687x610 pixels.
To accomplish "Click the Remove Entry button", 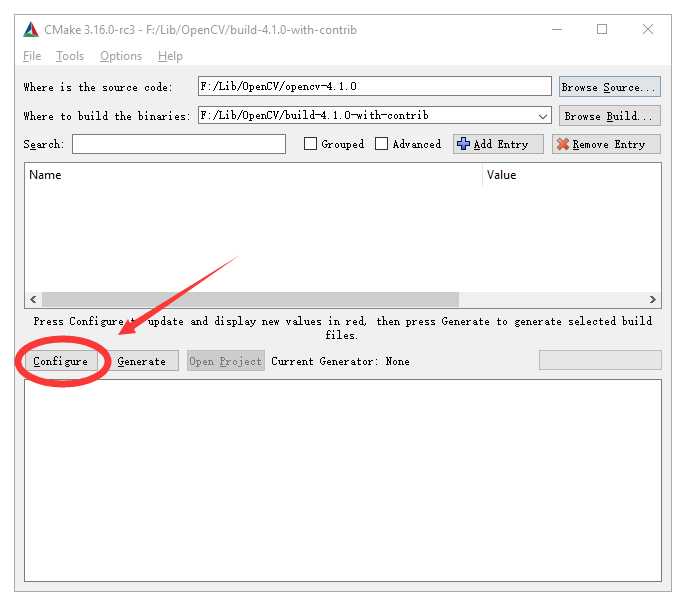I will (x=606, y=144).
